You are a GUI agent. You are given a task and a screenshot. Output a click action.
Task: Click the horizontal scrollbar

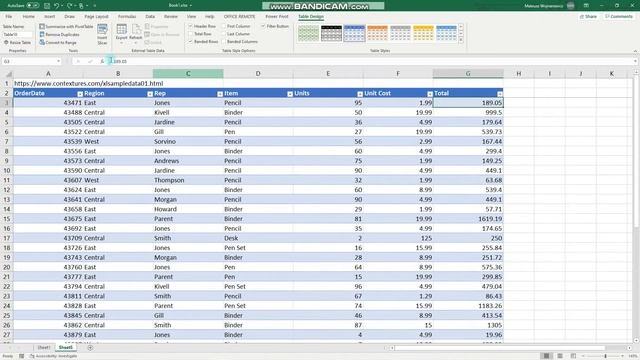500,348
